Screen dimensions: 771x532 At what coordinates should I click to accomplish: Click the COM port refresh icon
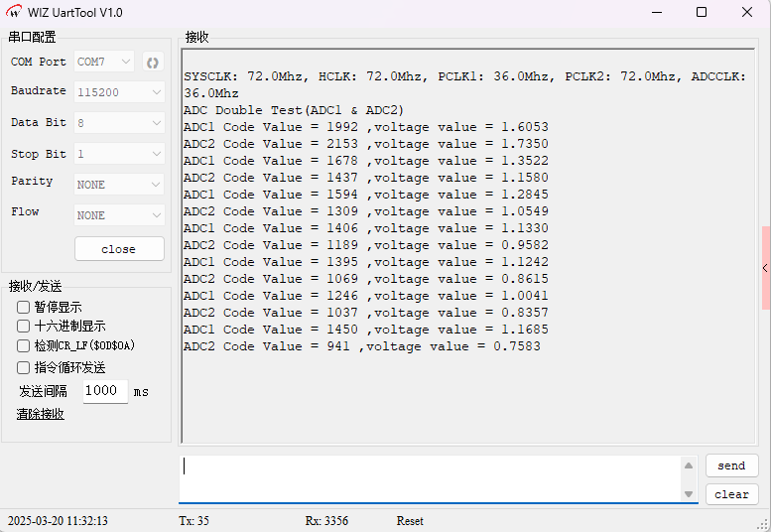[x=152, y=62]
